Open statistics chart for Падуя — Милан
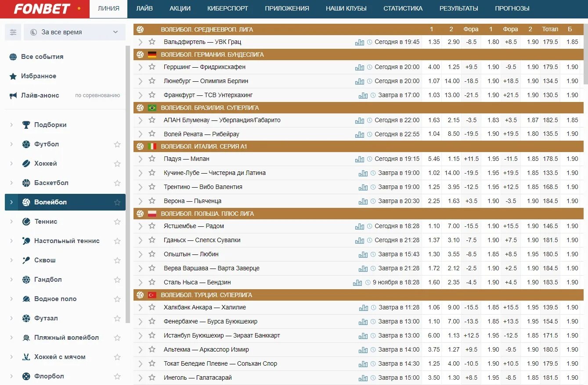Screen dimensions: 588x385 coord(360,159)
